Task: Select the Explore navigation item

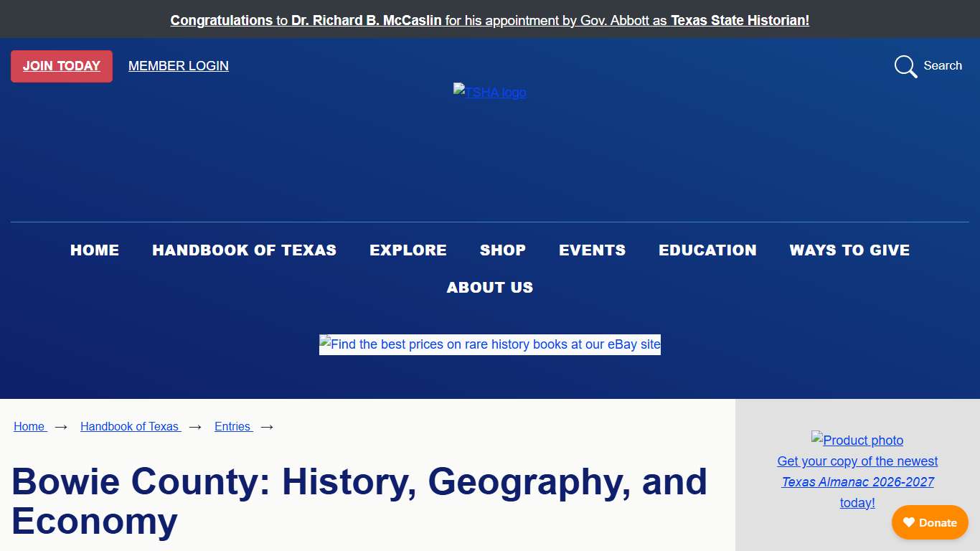Action: pos(408,250)
